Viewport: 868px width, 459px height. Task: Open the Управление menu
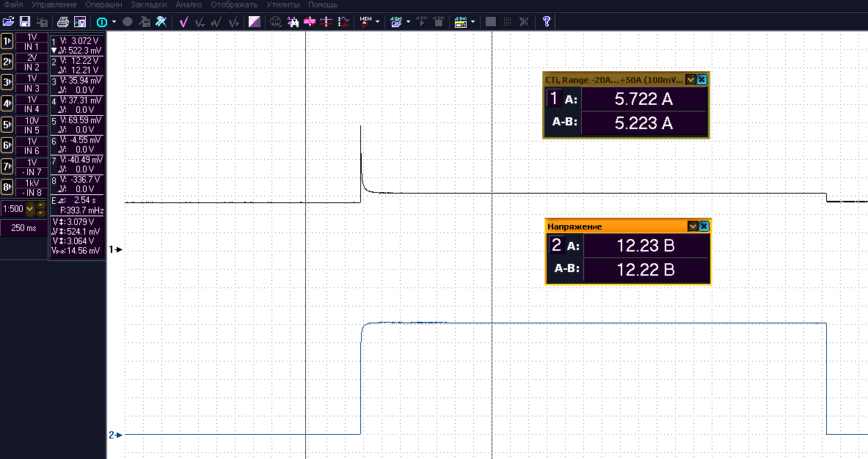54,4
